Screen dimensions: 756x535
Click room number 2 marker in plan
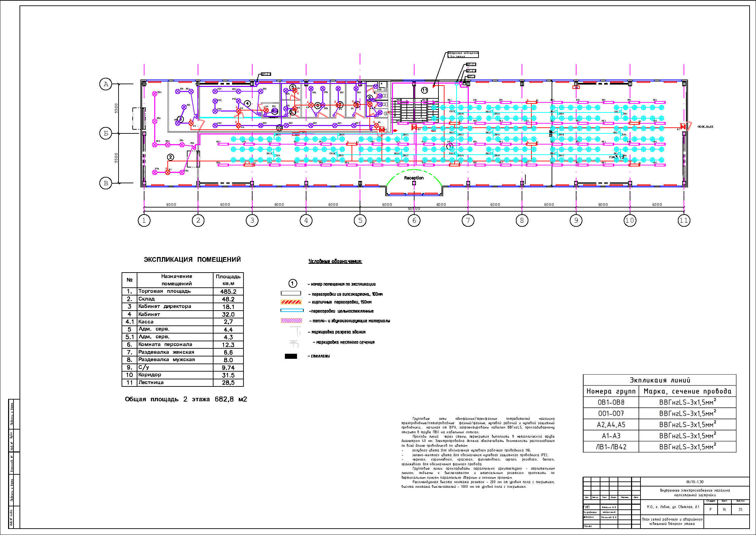[171, 157]
